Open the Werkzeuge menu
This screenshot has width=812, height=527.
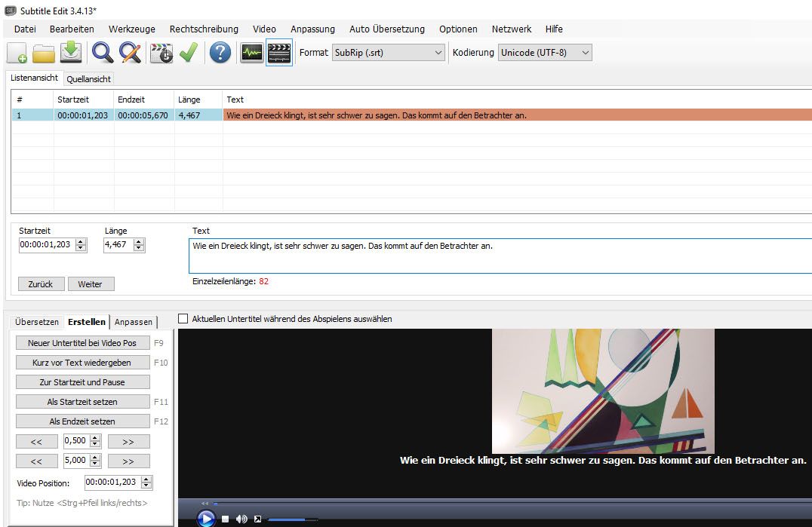[131, 29]
